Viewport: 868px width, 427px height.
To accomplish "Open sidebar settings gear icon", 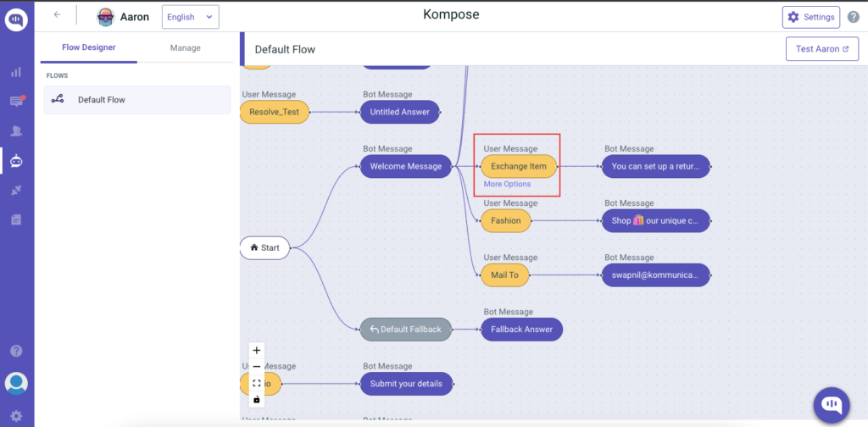I will point(16,415).
